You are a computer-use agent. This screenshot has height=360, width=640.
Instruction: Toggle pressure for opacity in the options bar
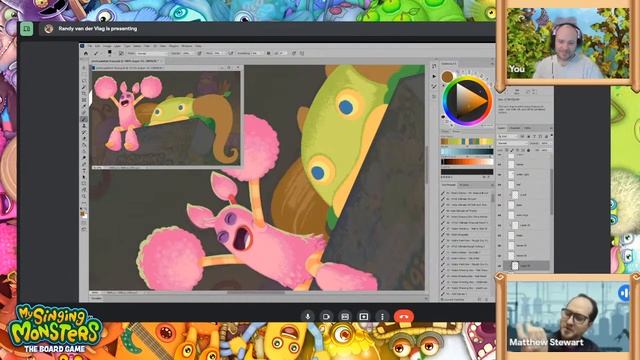199,53
